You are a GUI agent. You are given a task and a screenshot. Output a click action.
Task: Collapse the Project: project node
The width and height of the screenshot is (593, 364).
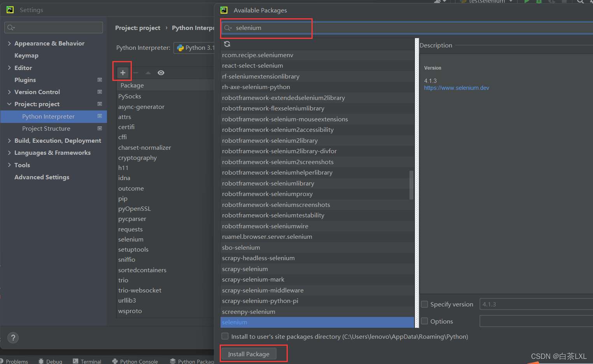coord(9,104)
